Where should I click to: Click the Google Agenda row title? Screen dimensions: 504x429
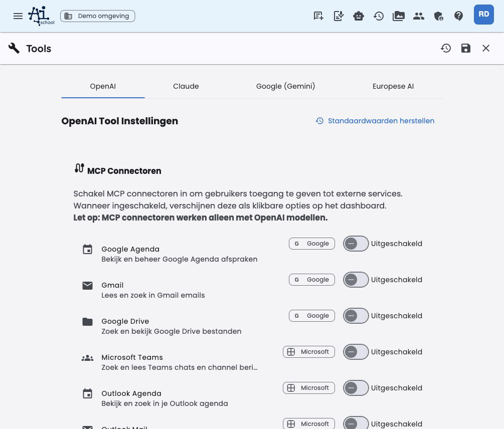[130, 249]
